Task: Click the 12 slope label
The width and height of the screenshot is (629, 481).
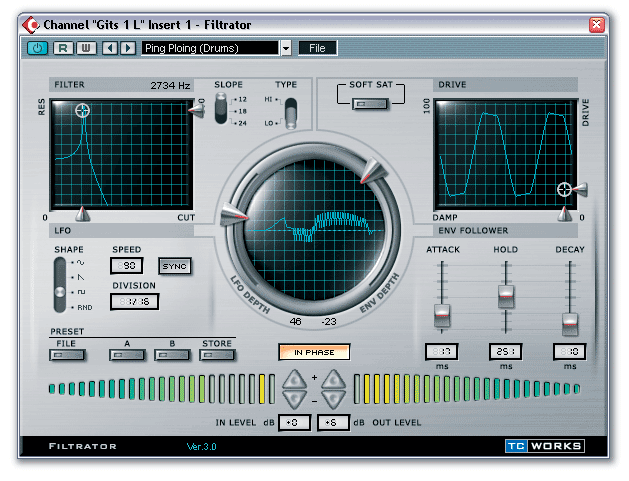Action: [242, 99]
